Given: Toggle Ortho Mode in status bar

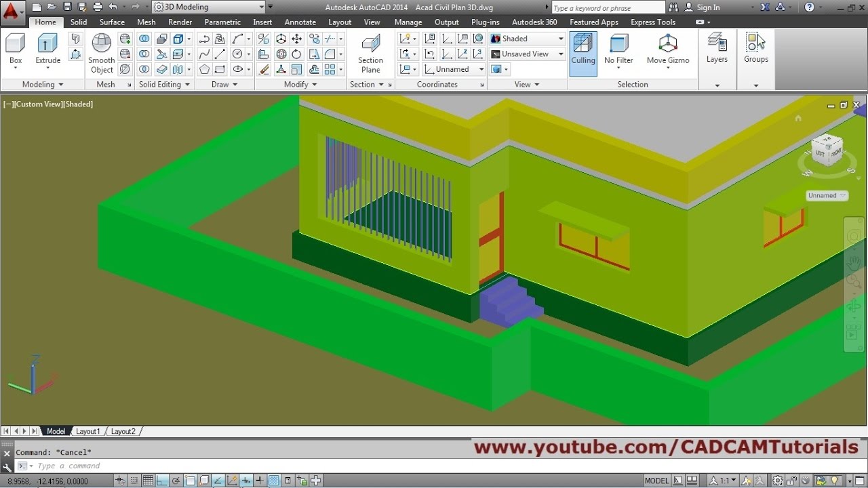Looking at the screenshot, I should point(162,481).
